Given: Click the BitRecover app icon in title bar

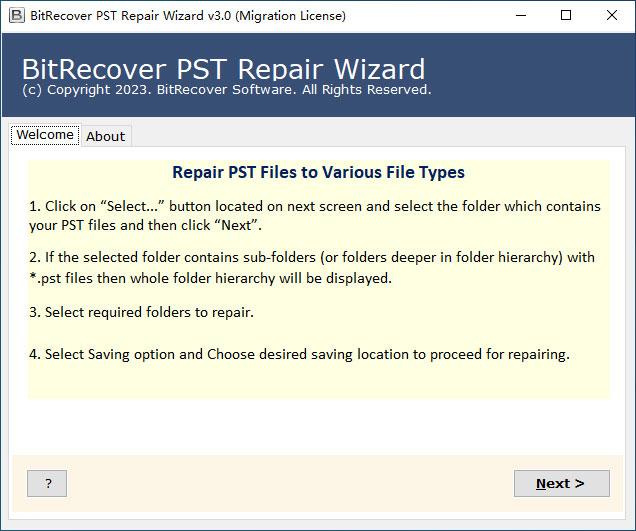Looking at the screenshot, I should pos(17,16).
